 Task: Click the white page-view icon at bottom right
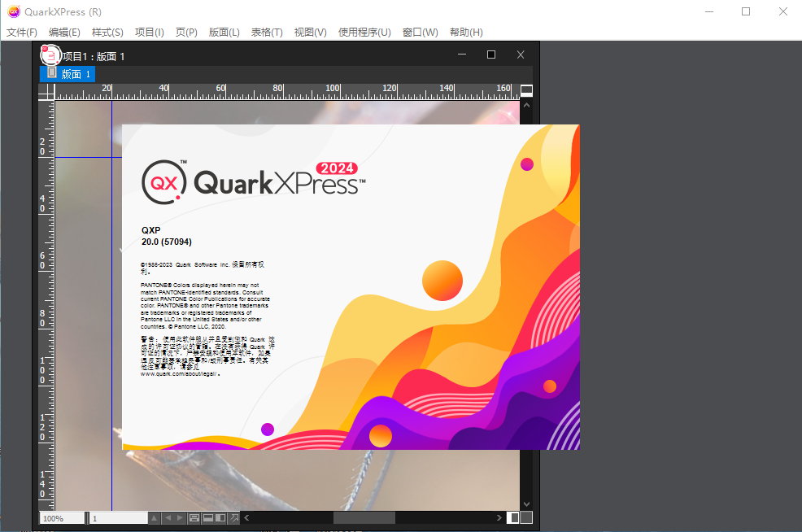coord(513,517)
